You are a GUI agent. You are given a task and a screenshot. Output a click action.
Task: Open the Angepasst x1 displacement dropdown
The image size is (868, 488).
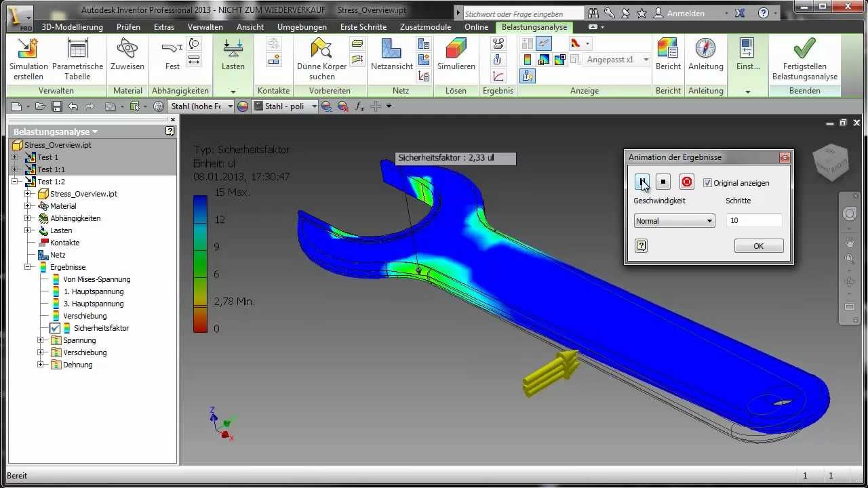click(617, 60)
